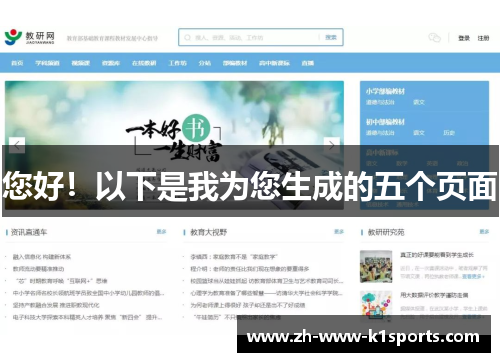The height and width of the screenshot is (362, 500).
Task: Select 历史 under 初中部编教材
Action: pyautogui.click(x=449, y=133)
